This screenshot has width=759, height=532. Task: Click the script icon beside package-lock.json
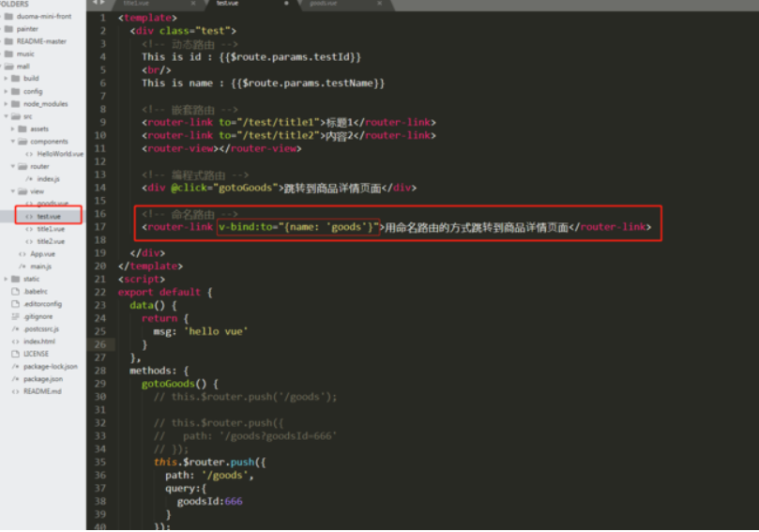point(16,367)
